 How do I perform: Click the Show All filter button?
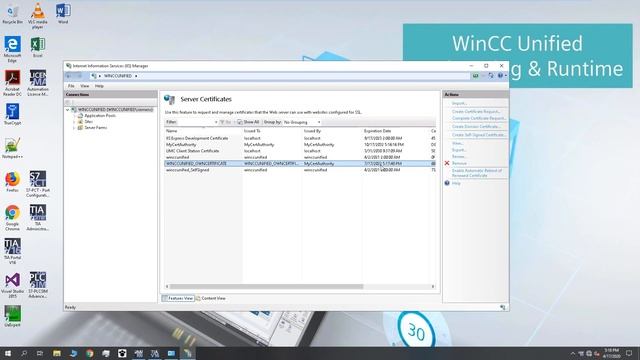248,122
